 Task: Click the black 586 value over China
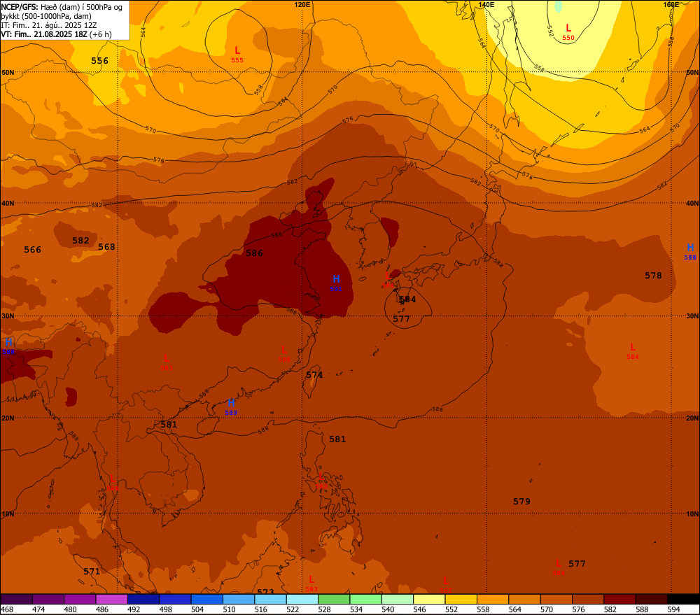[255, 253]
